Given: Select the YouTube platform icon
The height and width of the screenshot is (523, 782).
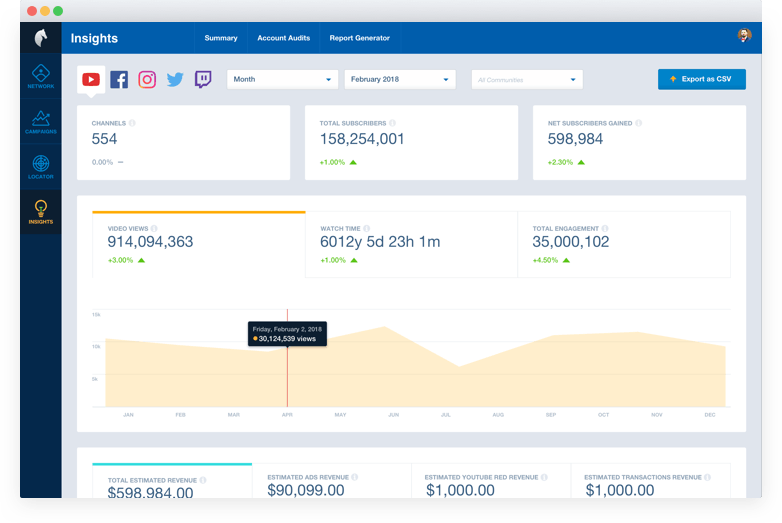Looking at the screenshot, I should pyautogui.click(x=91, y=79).
